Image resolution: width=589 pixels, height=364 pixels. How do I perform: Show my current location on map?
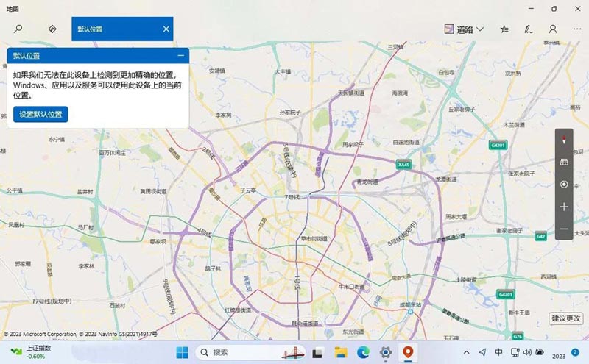(564, 185)
